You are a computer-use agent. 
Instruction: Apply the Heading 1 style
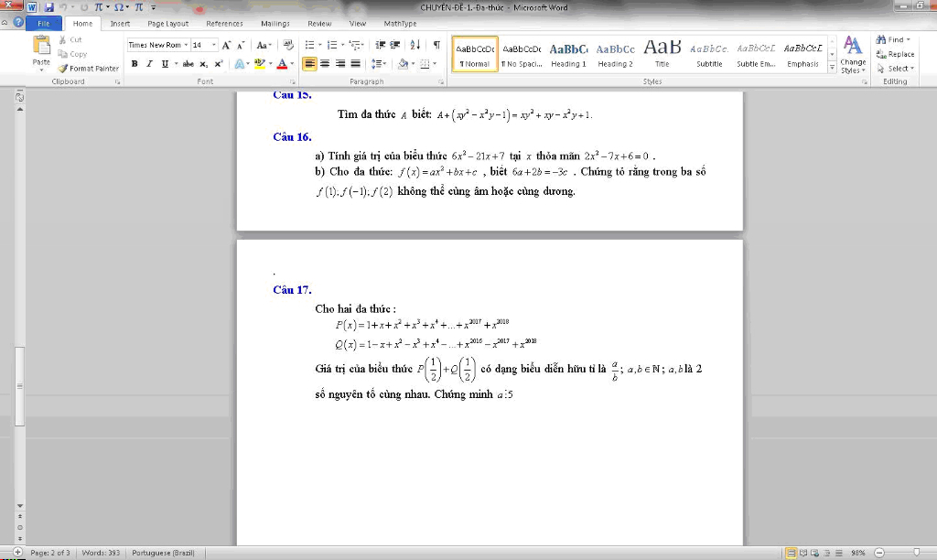click(568, 54)
